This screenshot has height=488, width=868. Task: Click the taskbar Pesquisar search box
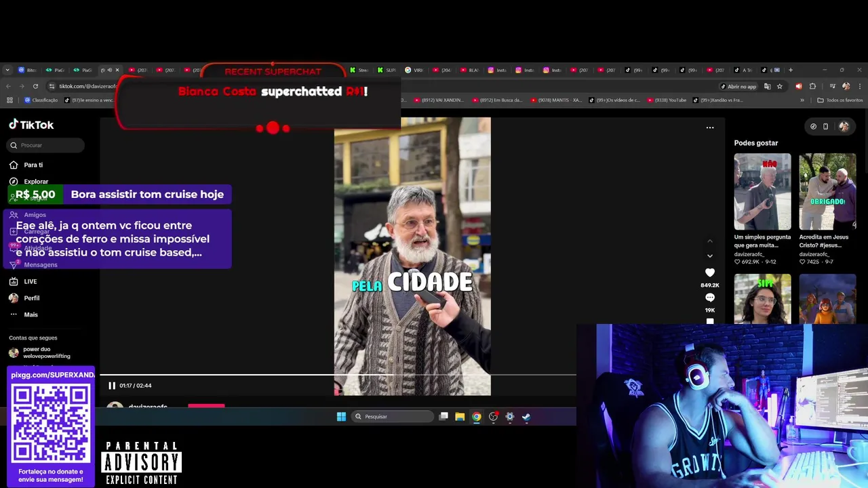[393, 417]
